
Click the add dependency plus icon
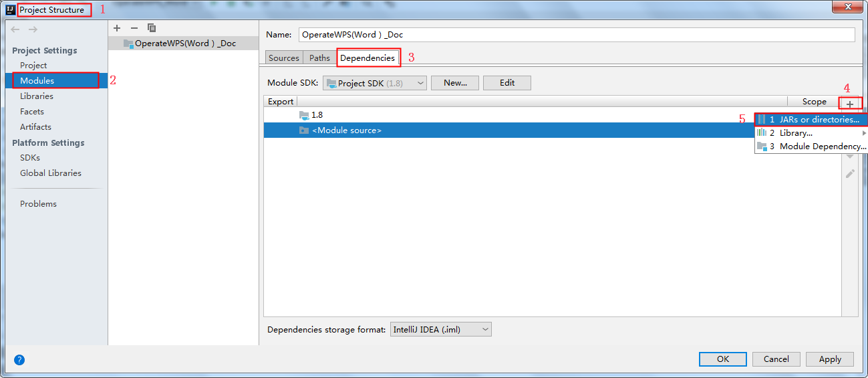pos(850,104)
